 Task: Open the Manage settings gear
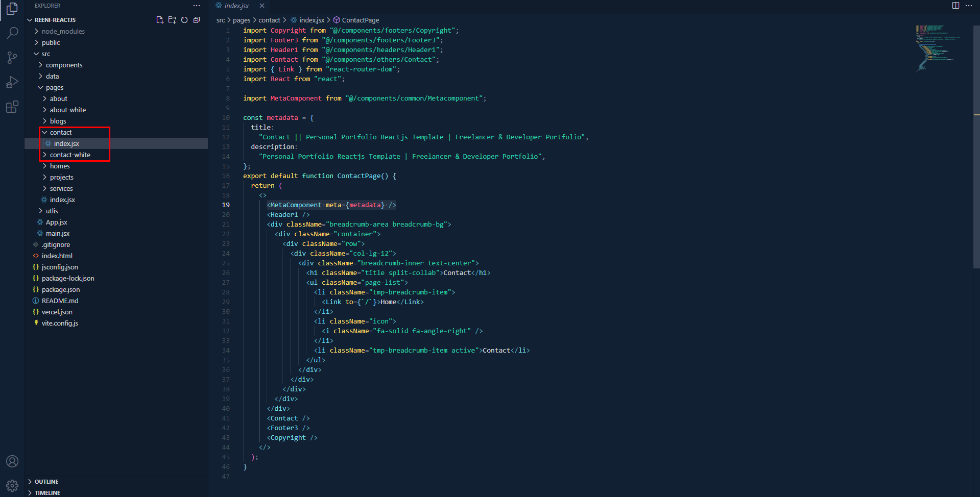coord(12,485)
